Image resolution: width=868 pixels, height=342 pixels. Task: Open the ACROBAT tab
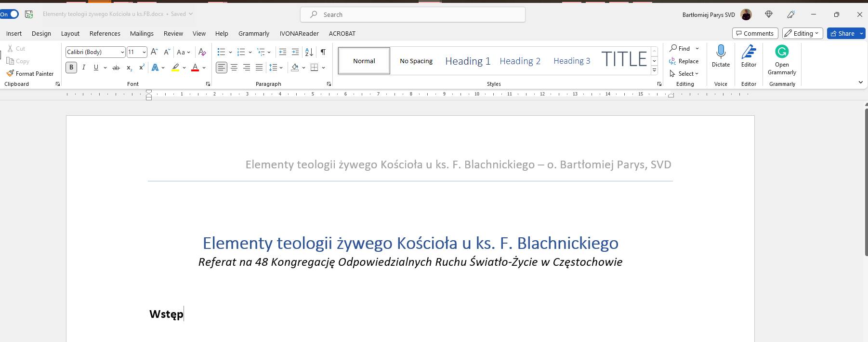tap(342, 33)
